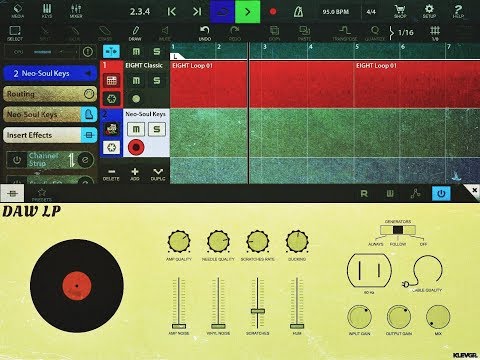Jump to project end
This screenshot has height=360, width=480.
pyautogui.click(x=197, y=12)
